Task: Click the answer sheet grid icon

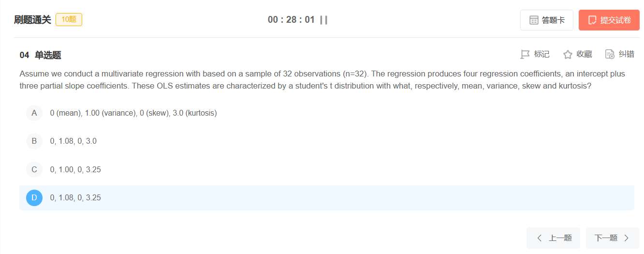Action: pos(534,20)
